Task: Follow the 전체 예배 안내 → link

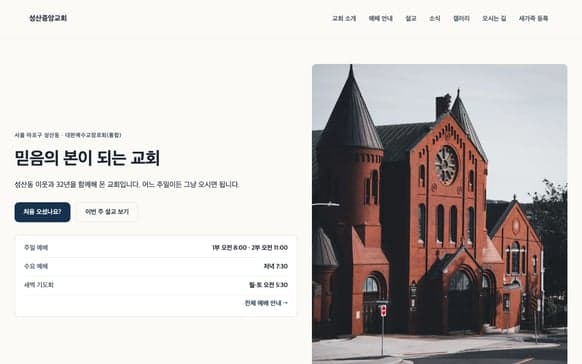Action: 266,303
